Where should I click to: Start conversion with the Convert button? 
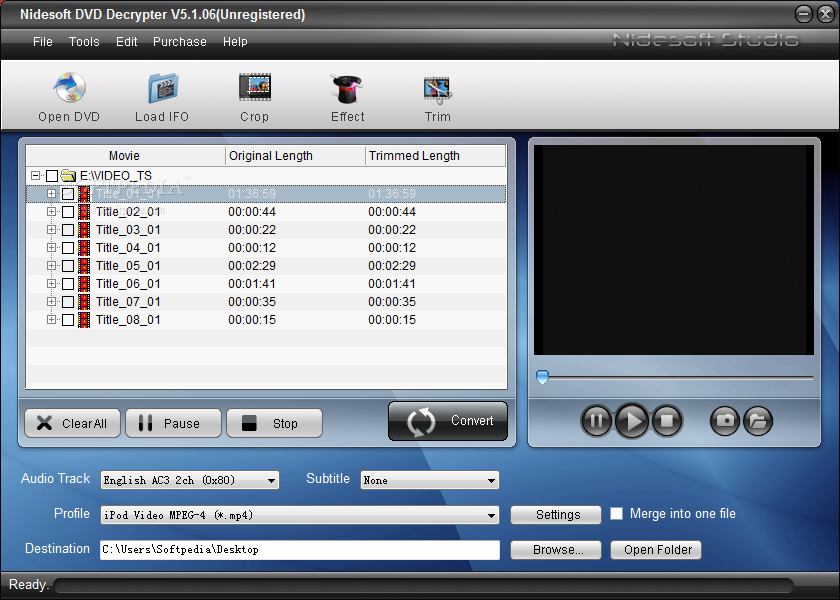point(448,421)
